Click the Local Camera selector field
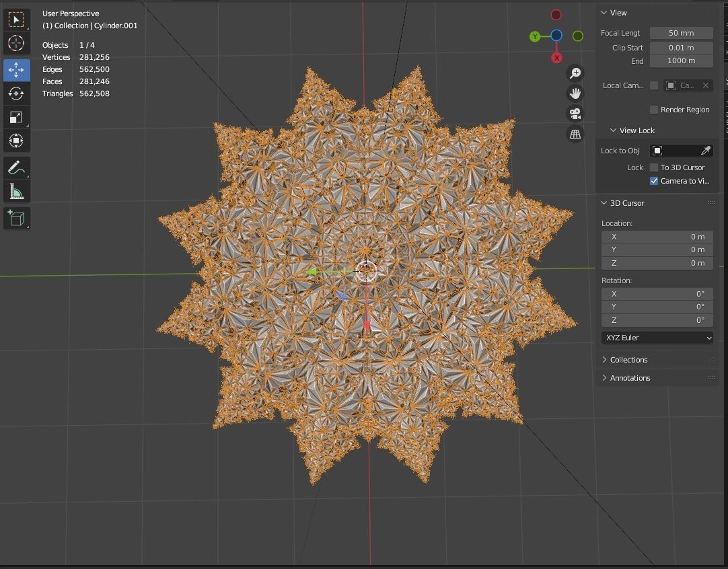The width and height of the screenshot is (728, 569). pos(688,85)
